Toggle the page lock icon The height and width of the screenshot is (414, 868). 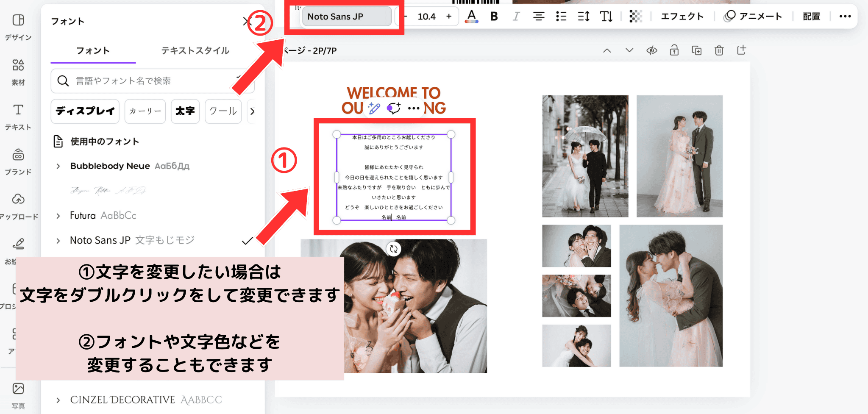click(x=674, y=51)
